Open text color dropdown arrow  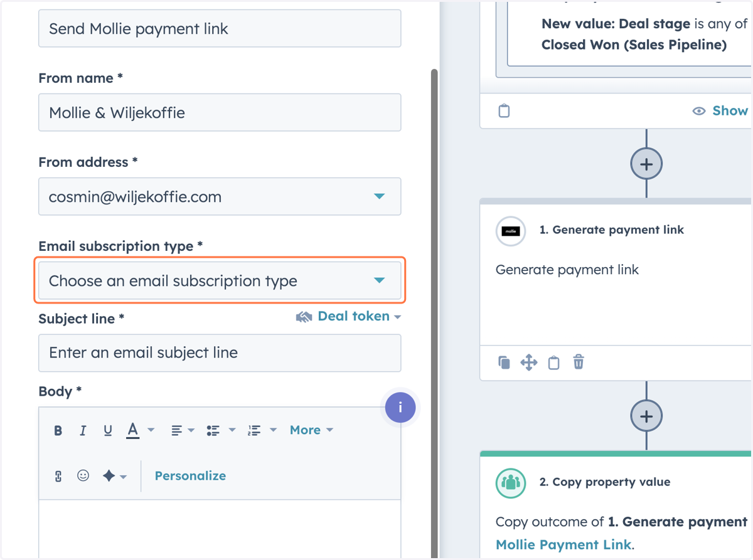pyautogui.click(x=151, y=430)
